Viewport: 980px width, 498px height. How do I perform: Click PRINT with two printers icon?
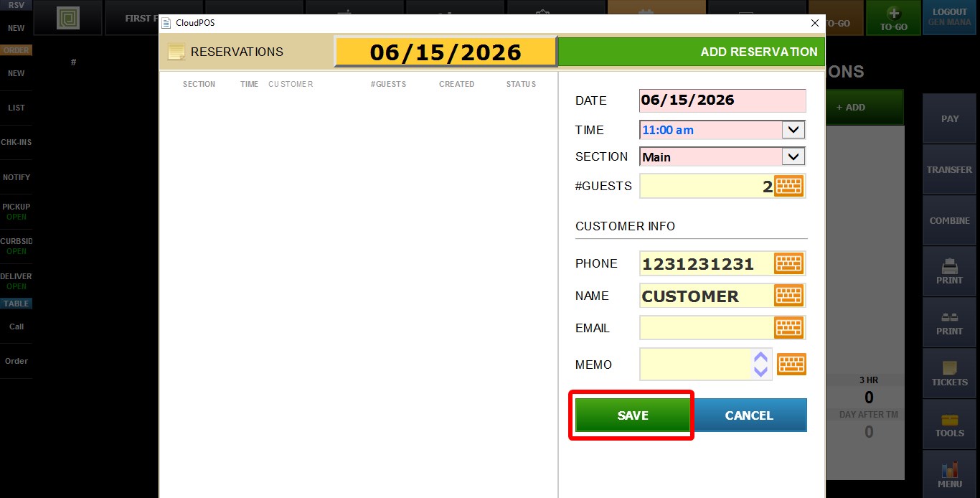point(949,322)
